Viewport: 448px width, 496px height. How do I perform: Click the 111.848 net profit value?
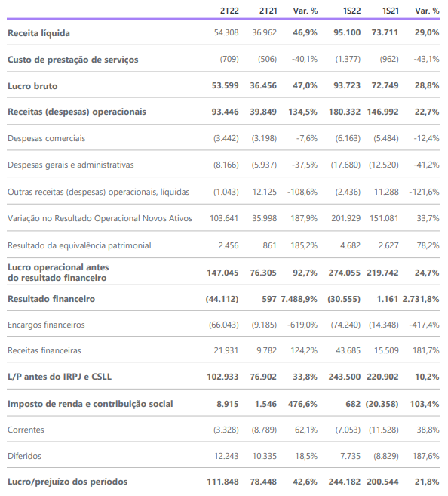(x=222, y=482)
